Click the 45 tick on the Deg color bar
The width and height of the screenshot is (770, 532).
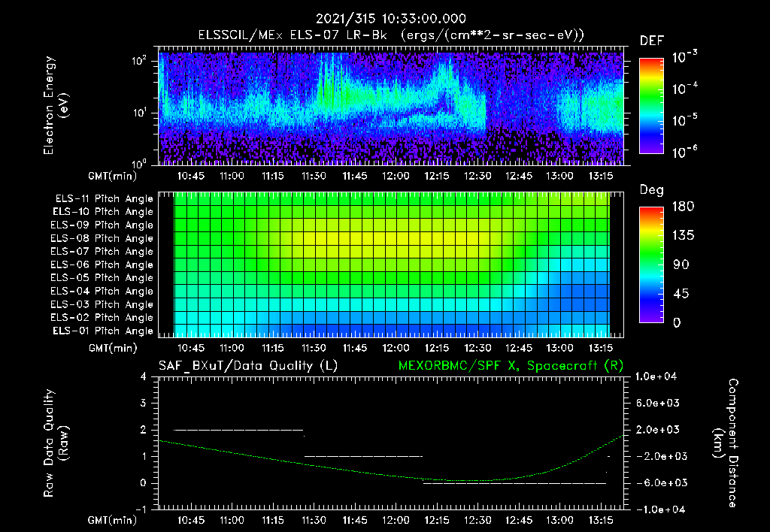tap(681, 294)
